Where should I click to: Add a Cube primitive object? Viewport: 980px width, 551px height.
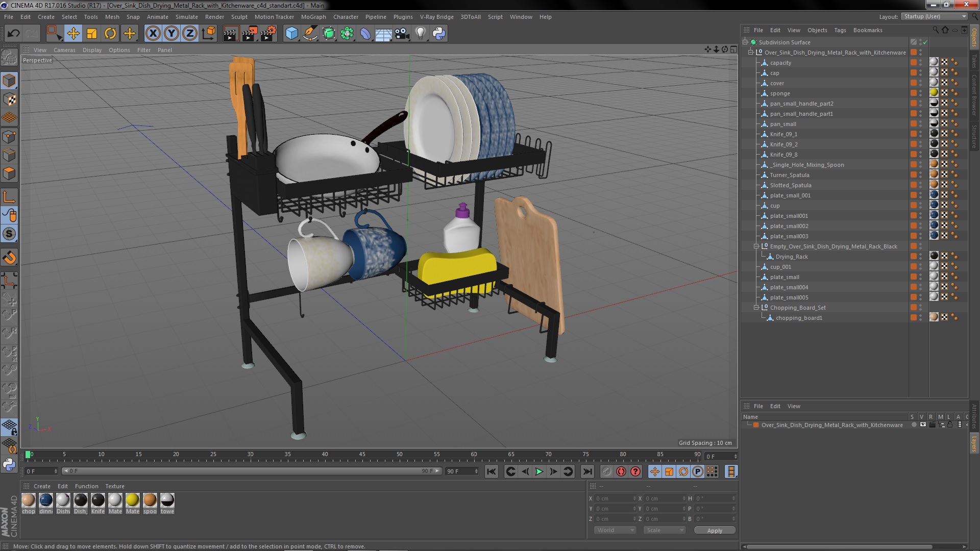point(291,34)
